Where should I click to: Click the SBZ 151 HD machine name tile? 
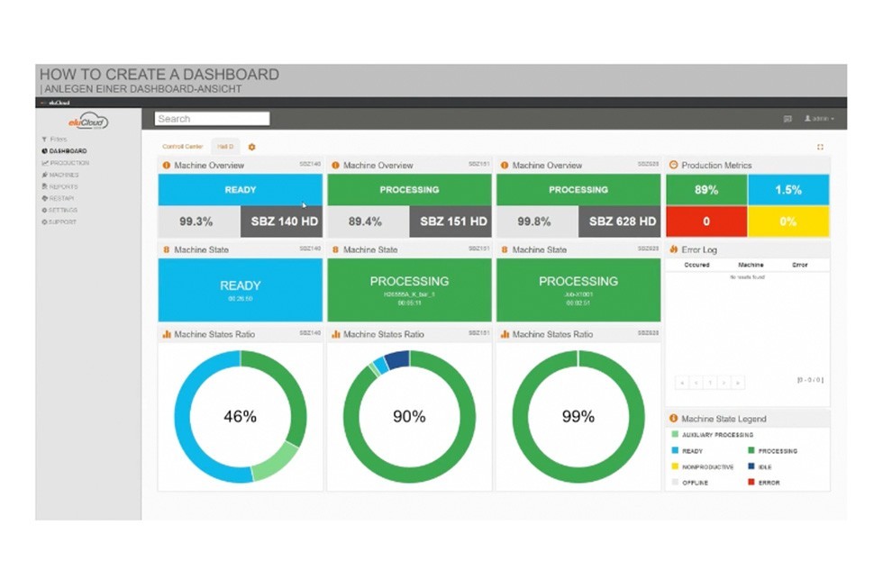coord(451,222)
